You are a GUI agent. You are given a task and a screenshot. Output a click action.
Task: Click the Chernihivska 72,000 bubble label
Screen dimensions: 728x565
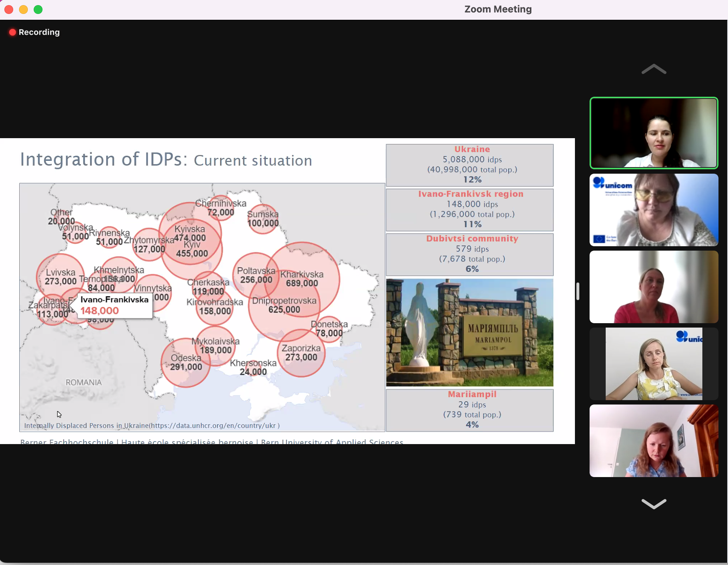click(x=221, y=208)
